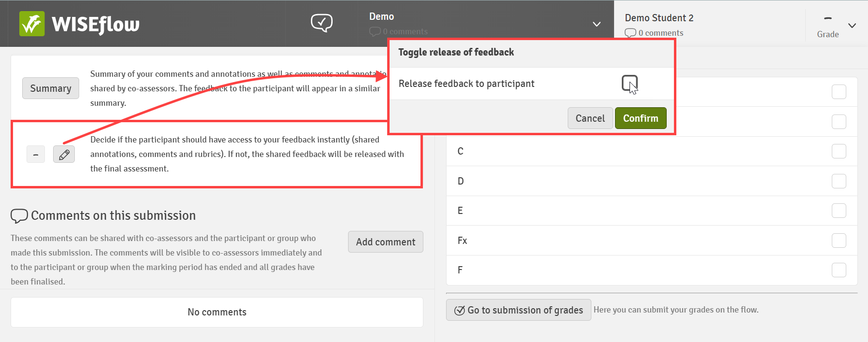
Task: Confirm the feedback release toggle
Action: point(641,118)
